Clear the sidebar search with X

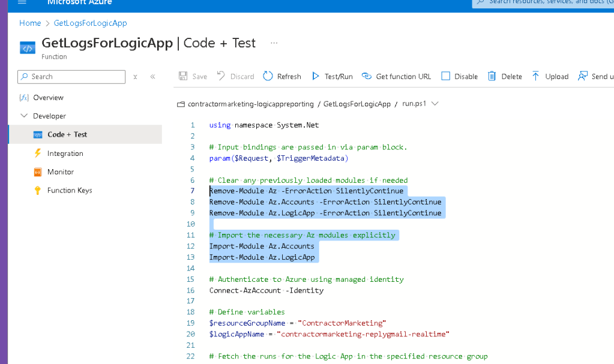(135, 77)
